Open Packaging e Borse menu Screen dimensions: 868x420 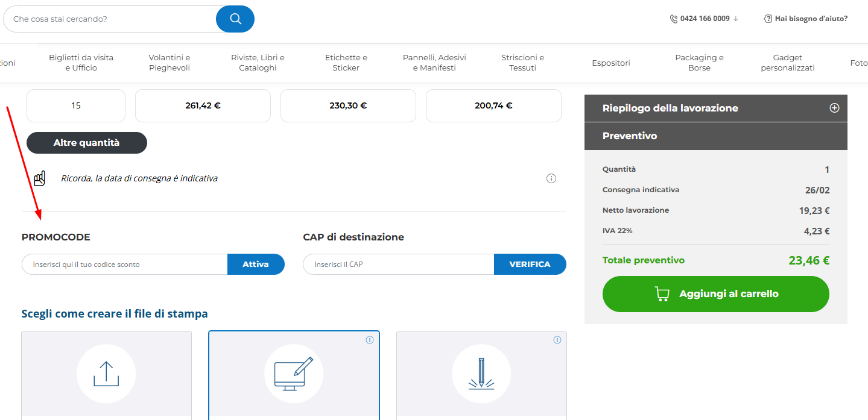pos(699,63)
